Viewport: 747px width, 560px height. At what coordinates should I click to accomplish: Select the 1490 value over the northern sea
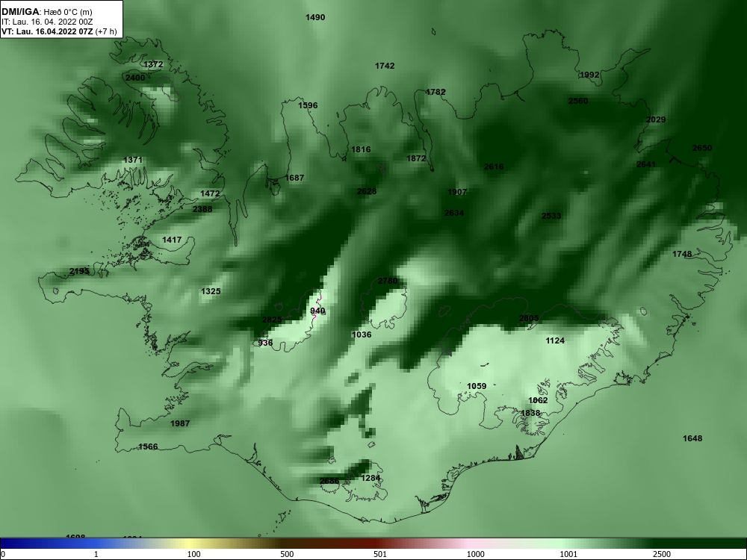tap(315, 18)
